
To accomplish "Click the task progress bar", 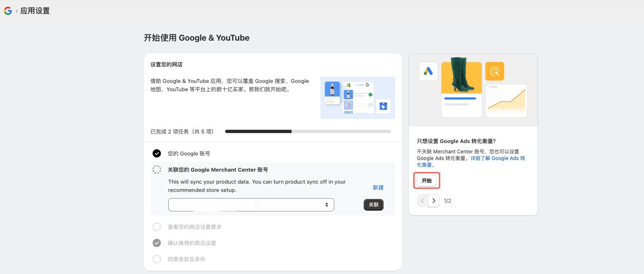I will click(308, 131).
